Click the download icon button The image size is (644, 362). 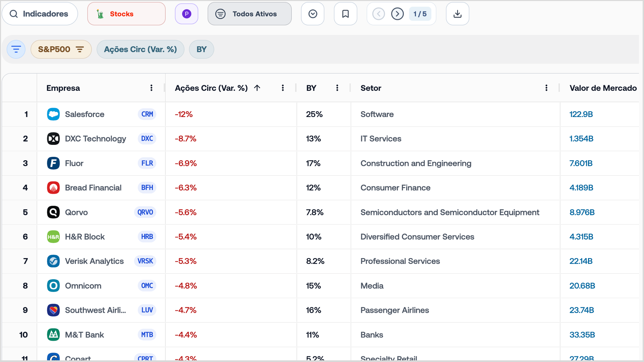pyautogui.click(x=457, y=14)
